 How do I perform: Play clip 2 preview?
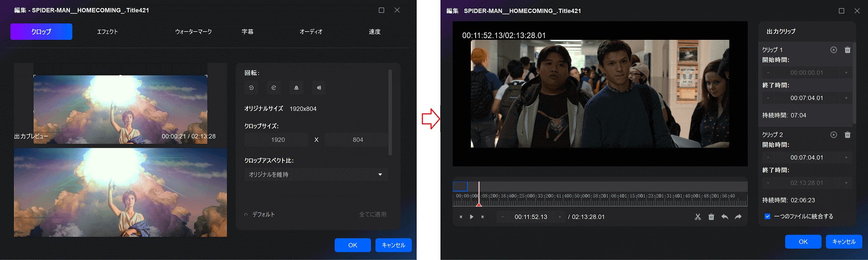point(834,135)
